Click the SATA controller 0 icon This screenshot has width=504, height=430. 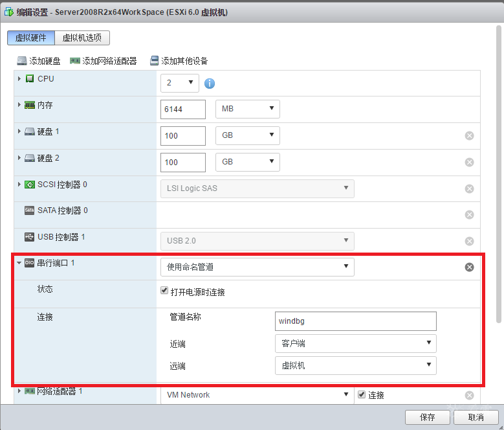tap(30, 210)
